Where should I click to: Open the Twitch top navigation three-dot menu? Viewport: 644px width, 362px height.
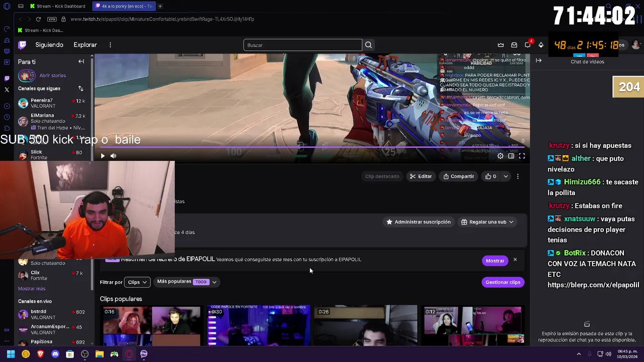click(x=110, y=45)
